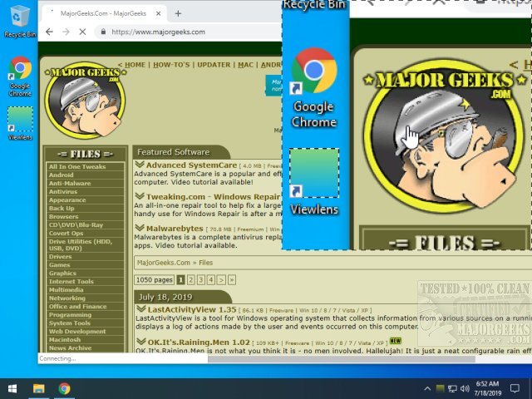This screenshot has height=399, width=532.
Task: Open the Windows Start menu
Action: tap(12, 388)
